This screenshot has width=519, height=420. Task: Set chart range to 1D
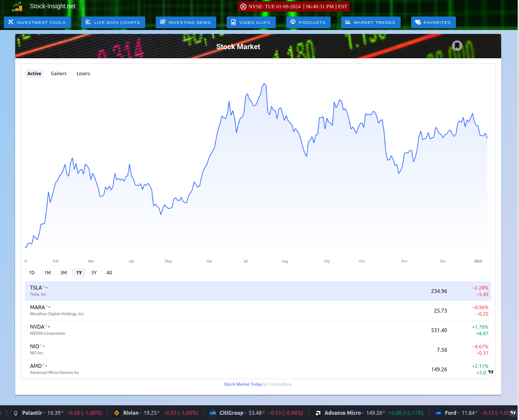point(32,273)
